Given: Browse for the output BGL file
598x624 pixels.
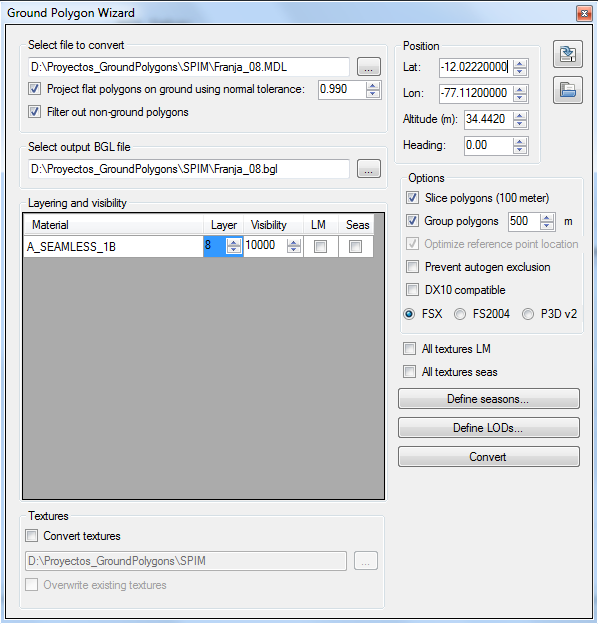Looking at the screenshot, I should [x=368, y=169].
